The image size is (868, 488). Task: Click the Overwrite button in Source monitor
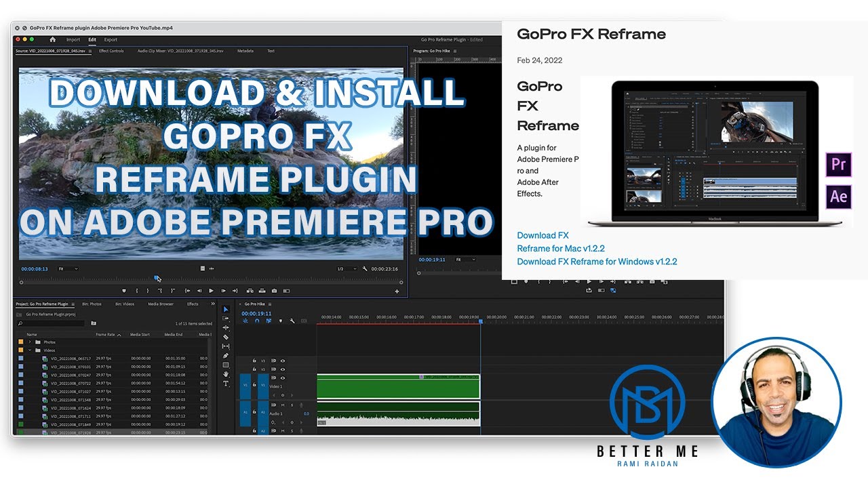262,291
